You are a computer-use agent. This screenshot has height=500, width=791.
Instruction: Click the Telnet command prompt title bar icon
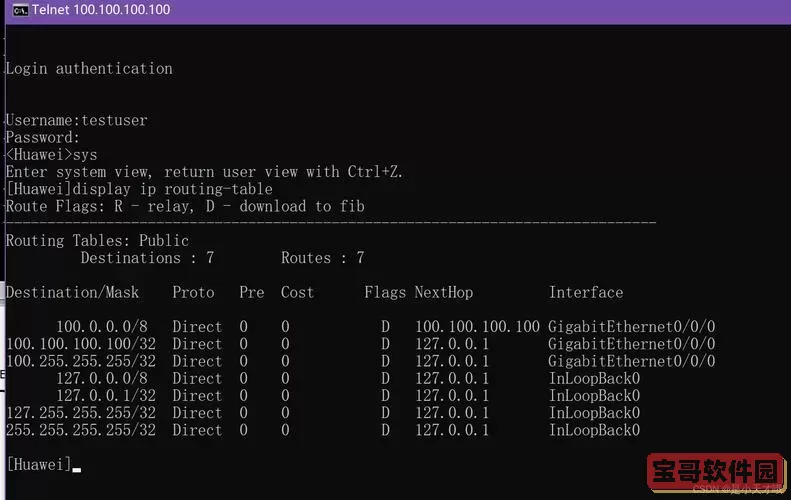[x=20, y=10]
